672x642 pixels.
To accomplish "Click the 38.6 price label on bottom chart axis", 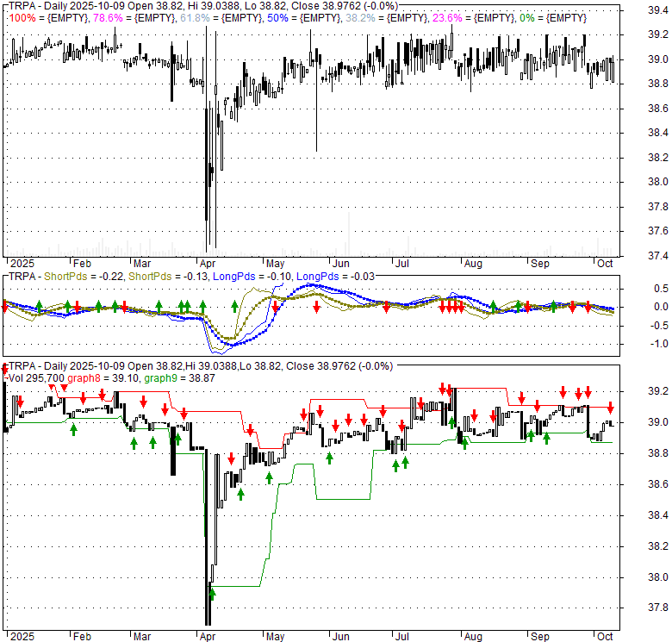I will [658, 484].
